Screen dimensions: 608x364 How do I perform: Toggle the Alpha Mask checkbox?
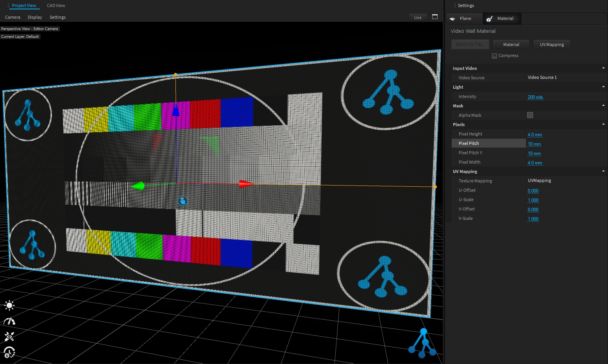(x=530, y=115)
